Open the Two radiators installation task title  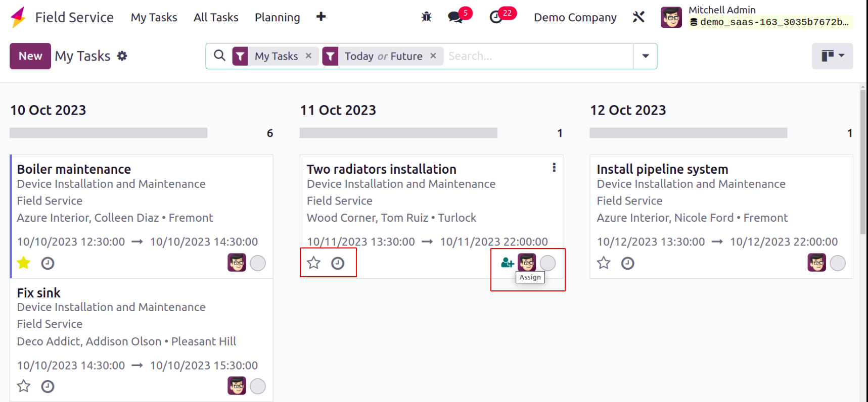click(382, 169)
